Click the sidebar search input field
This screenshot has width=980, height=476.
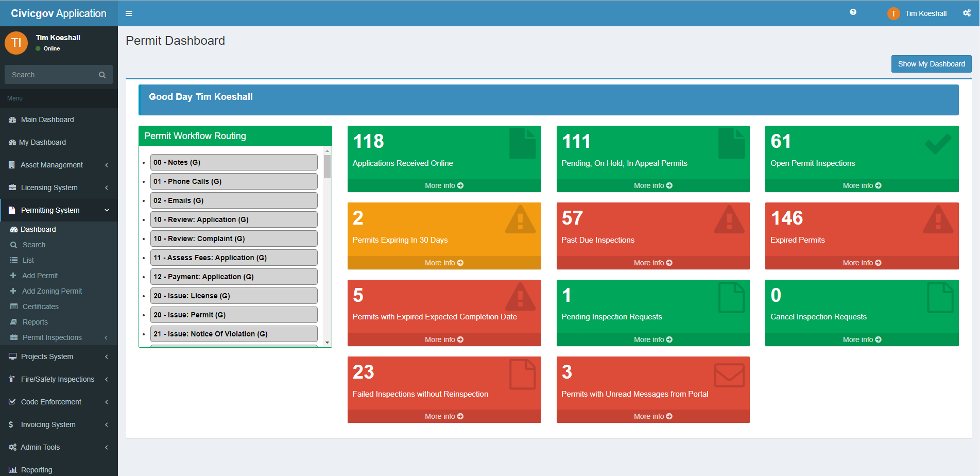click(51, 75)
